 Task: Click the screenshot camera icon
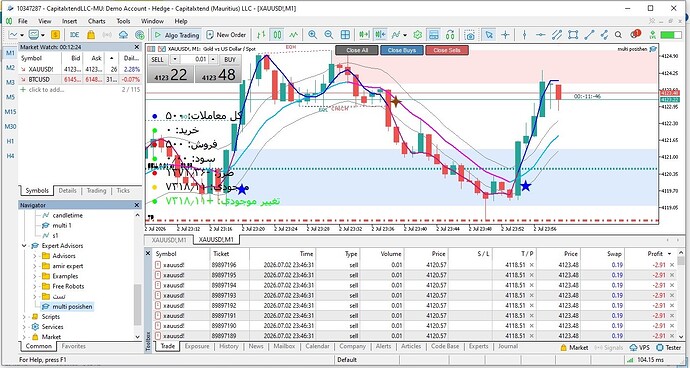470,35
